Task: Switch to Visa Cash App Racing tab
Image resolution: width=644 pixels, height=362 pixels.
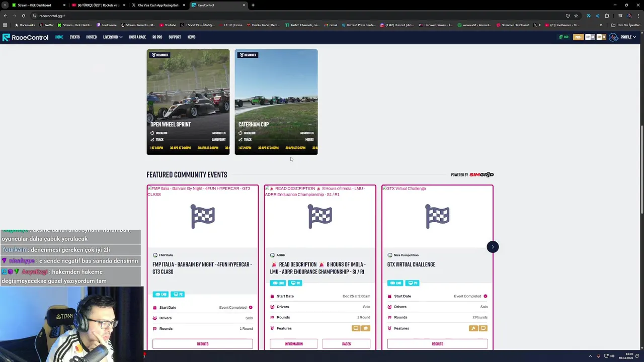Action: (158, 5)
